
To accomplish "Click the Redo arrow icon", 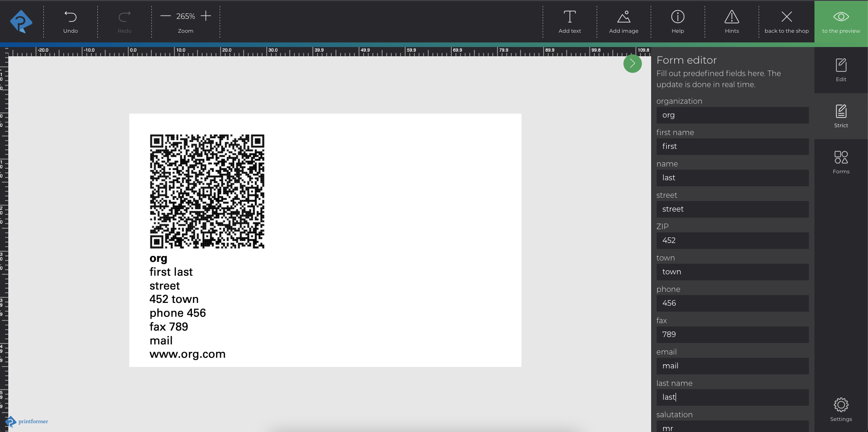I will (124, 17).
